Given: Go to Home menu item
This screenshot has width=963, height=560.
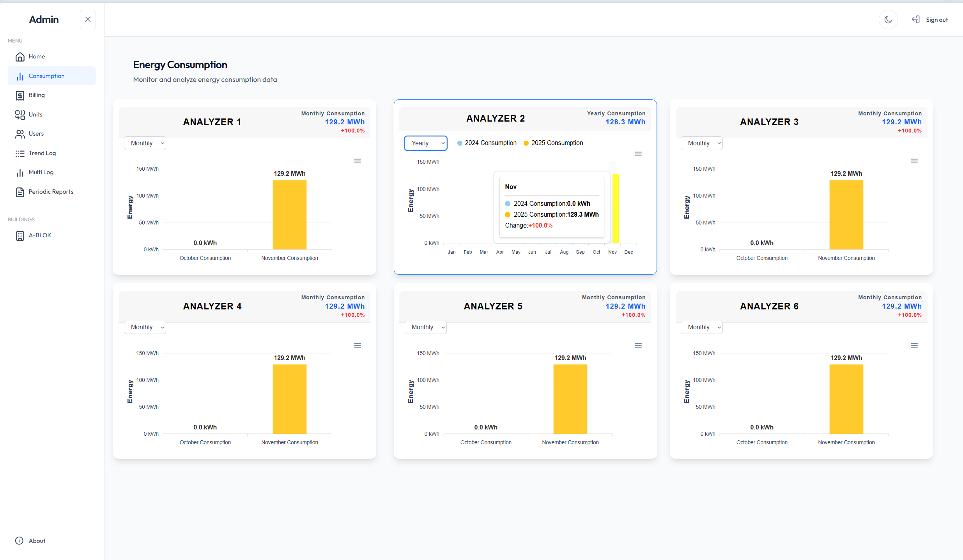Looking at the screenshot, I should pyautogui.click(x=37, y=57).
